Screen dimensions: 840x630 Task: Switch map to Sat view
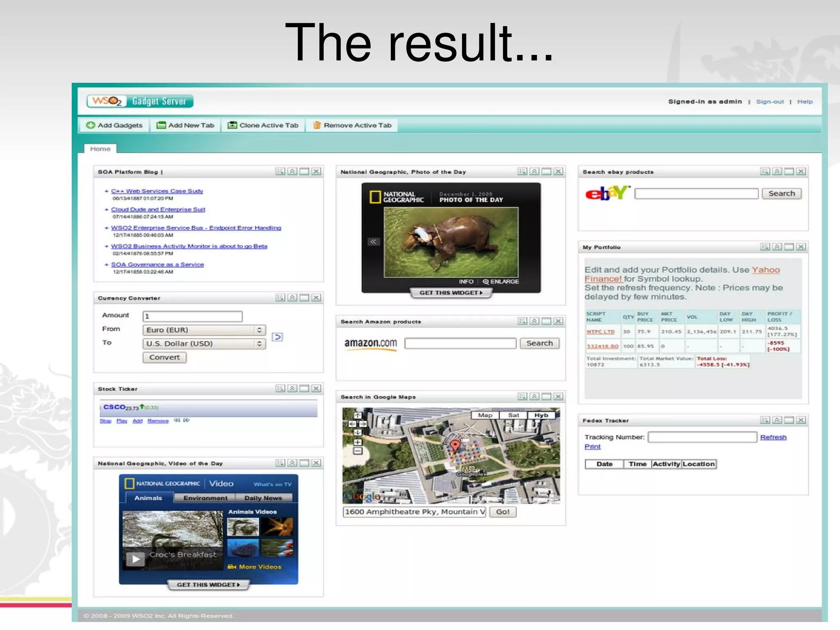(x=513, y=415)
